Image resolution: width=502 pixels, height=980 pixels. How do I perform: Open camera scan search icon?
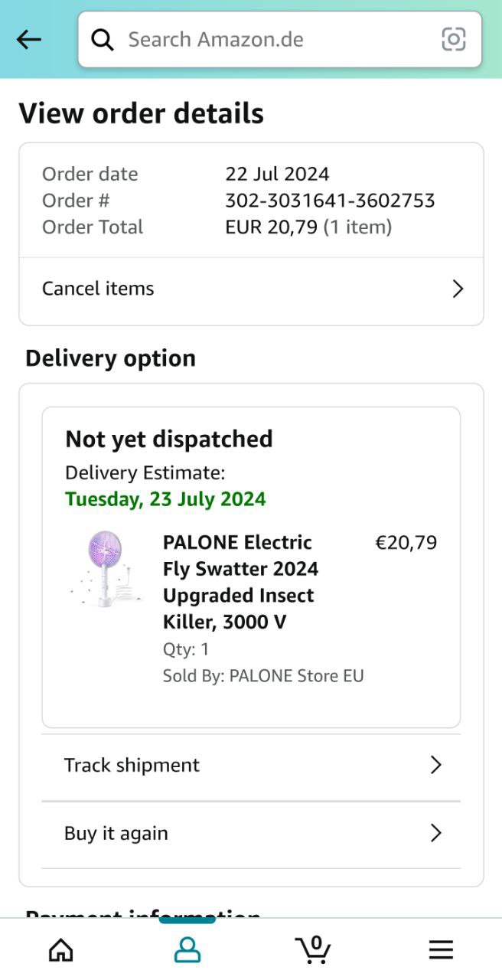click(x=453, y=39)
